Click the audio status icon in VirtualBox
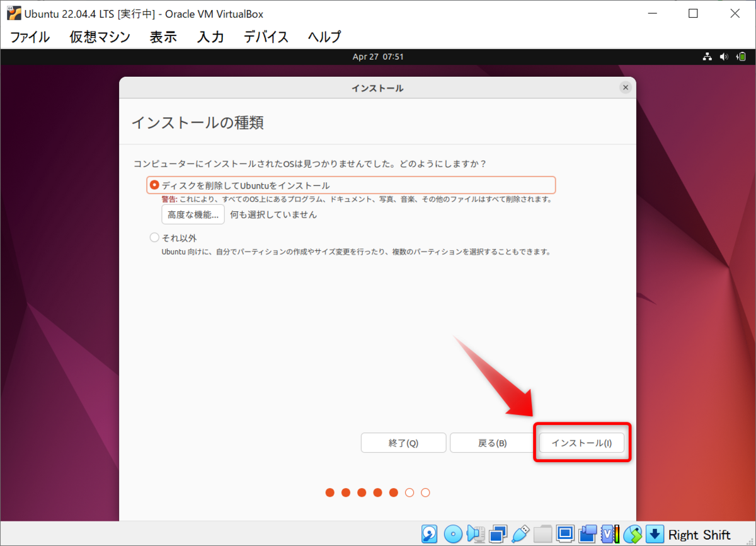This screenshot has width=756, height=546. 476,534
